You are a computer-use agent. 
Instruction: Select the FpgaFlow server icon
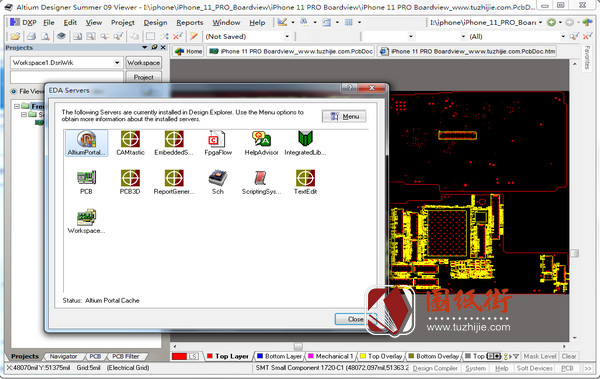[218, 142]
